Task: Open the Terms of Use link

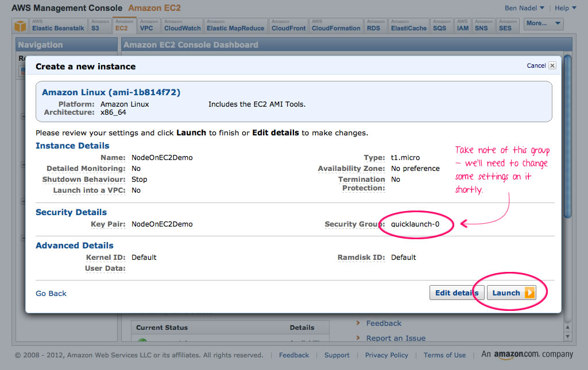Action: [x=444, y=355]
